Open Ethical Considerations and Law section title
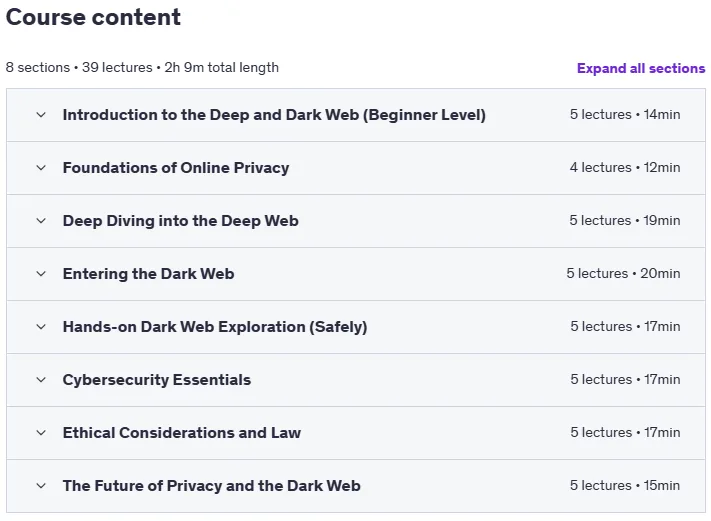This screenshot has height=521, width=711. [181, 433]
